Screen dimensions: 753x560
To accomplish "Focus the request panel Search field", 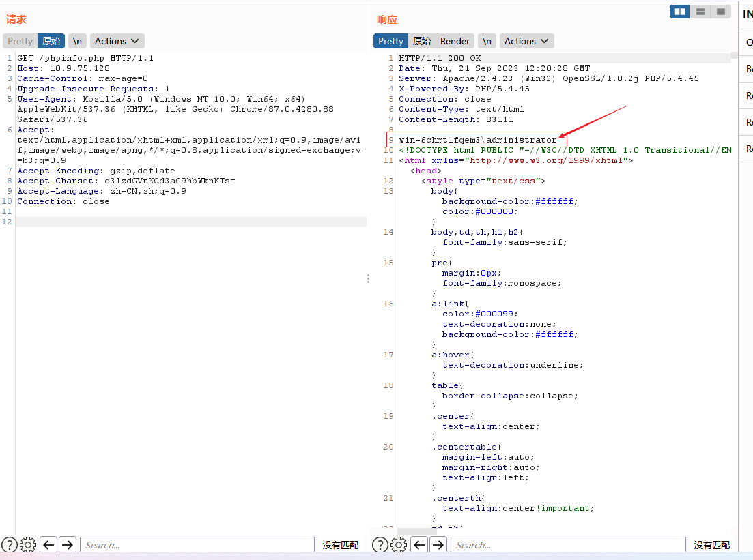I will [198, 544].
